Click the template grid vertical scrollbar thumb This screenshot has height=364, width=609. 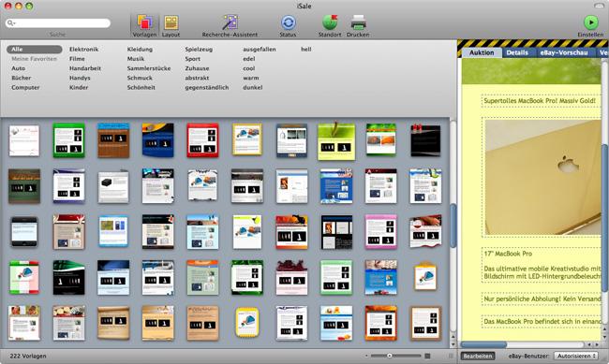pyautogui.click(x=453, y=226)
